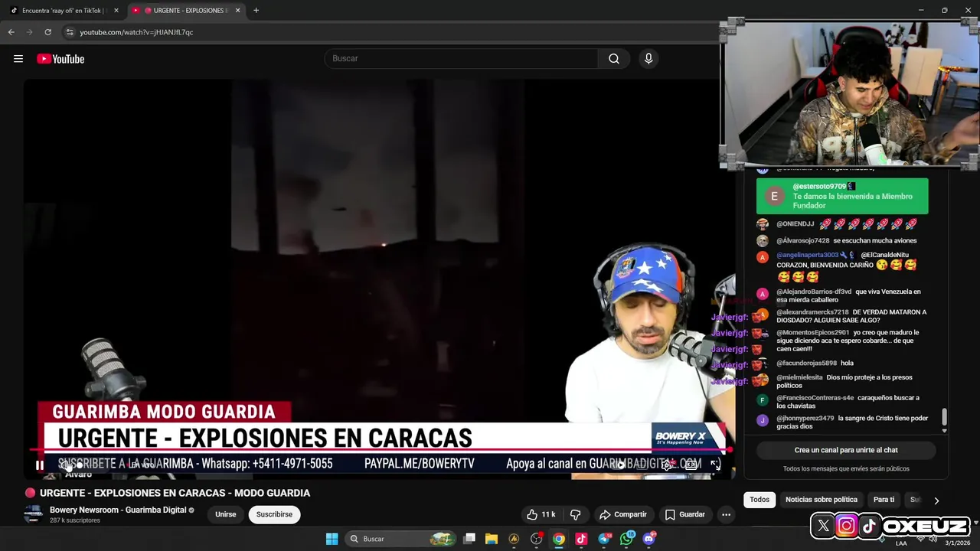Viewport: 980px width, 551px height.
Task: Click the search magnifier button
Action: pos(614,59)
